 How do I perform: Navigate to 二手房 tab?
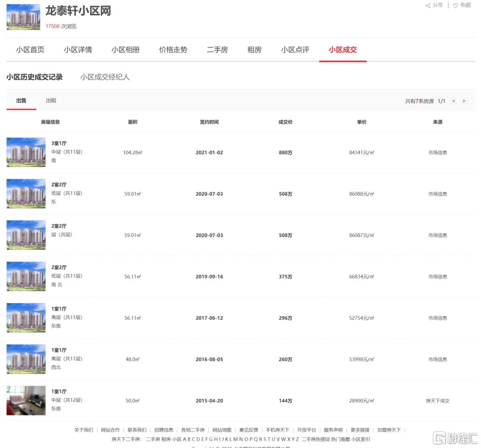[217, 50]
